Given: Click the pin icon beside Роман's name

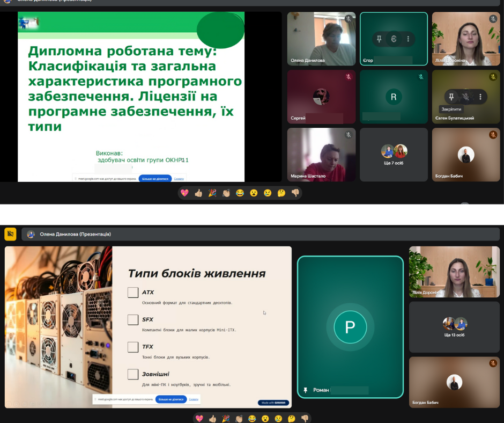Looking at the screenshot, I should 306,390.
